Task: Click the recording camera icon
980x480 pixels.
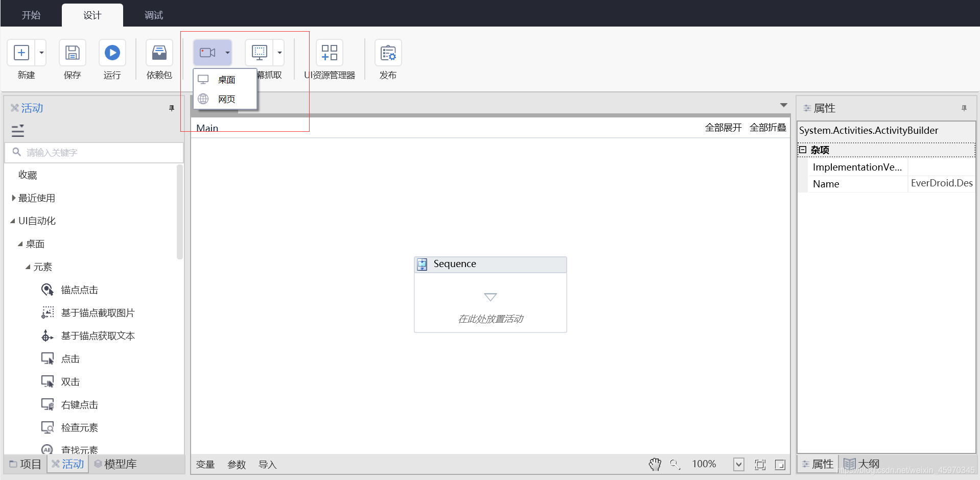Action: (207, 53)
